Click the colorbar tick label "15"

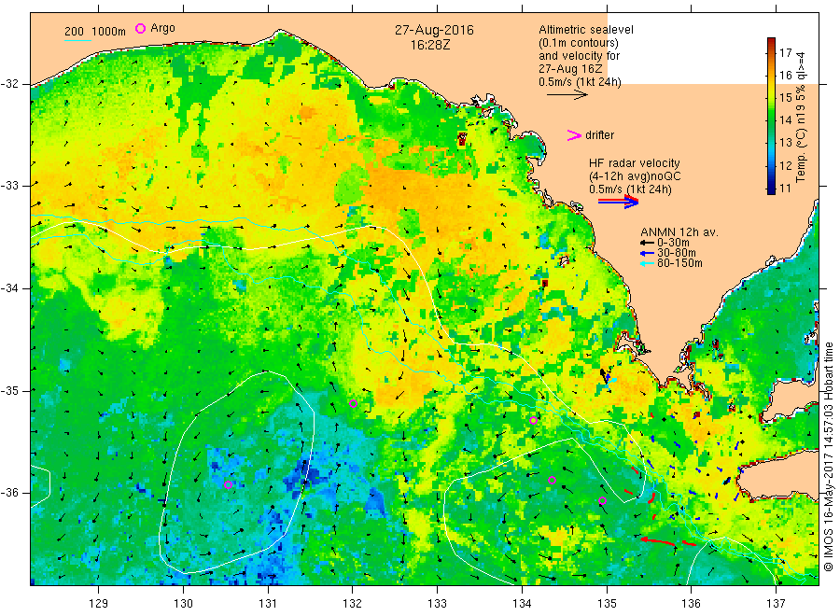click(785, 97)
